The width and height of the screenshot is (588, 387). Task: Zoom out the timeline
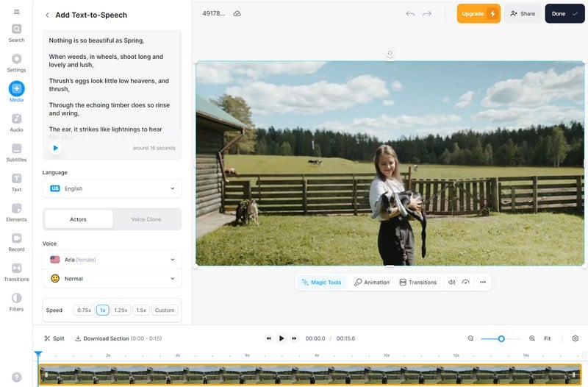pyautogui.click(x=470, y=338)
